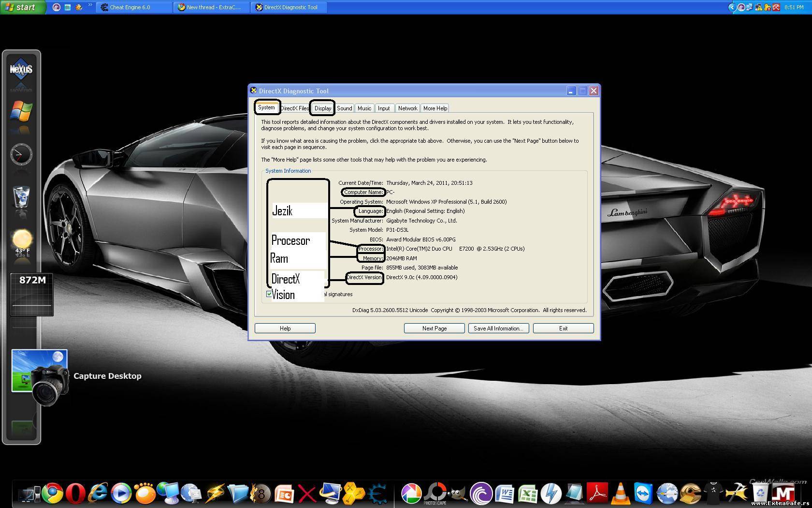The height and width of the screenshot is (508, 812).
Task: Click the Help button
Action: point(285,329)
